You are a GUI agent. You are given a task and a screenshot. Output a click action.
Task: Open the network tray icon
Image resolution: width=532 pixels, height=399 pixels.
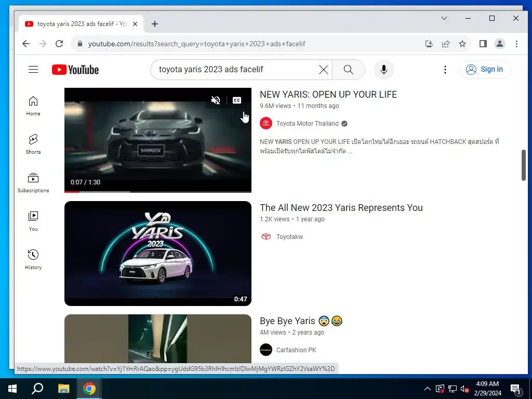click(453, 389)
